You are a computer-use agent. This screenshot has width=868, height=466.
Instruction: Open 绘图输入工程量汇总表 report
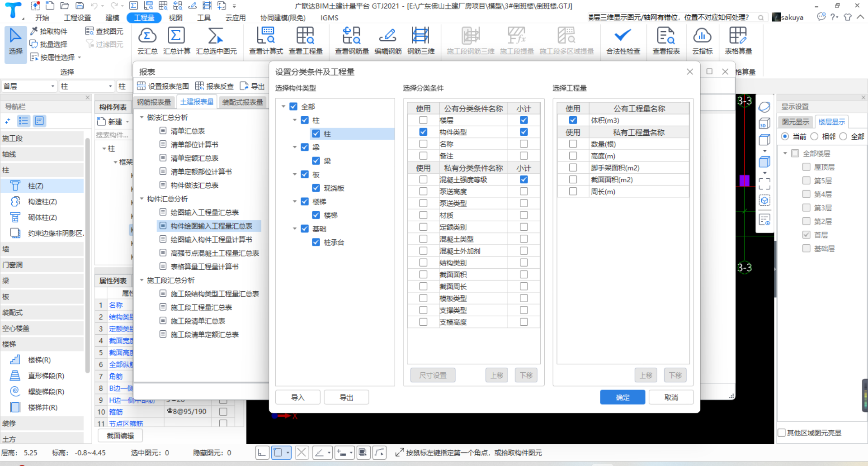point(204,213)
